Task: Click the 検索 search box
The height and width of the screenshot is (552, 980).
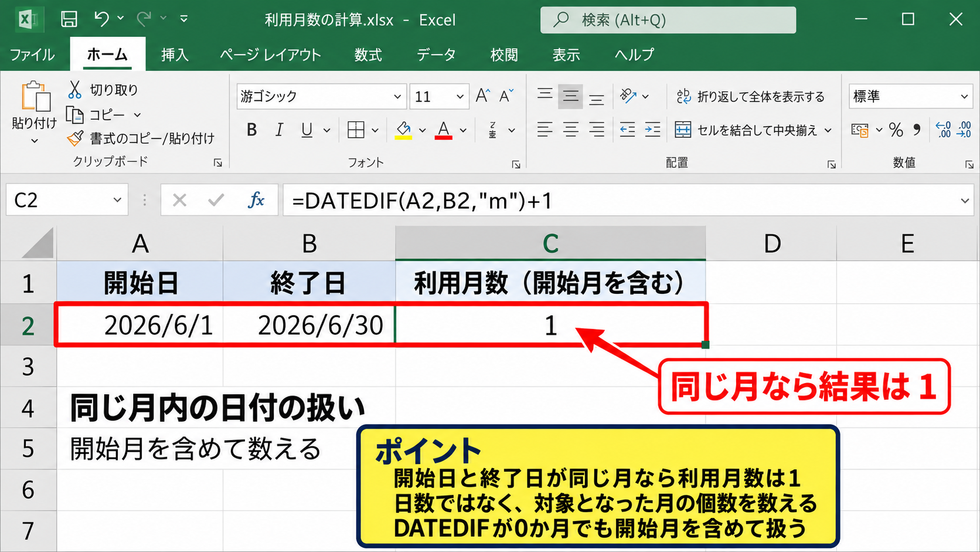Action: [x=668, y=20]
